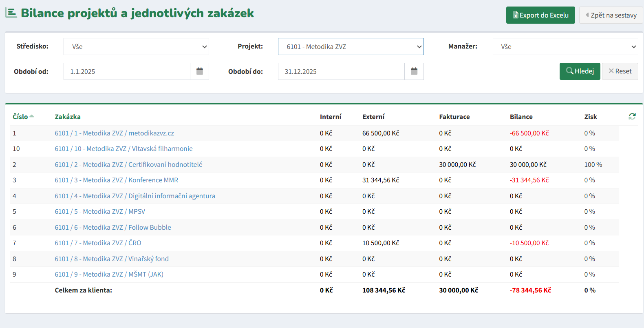The width and height of the screenshot is (644, 328).
Task: Reset the filters with Reset button
Action: pyautogui.click(x=620, y=71)
